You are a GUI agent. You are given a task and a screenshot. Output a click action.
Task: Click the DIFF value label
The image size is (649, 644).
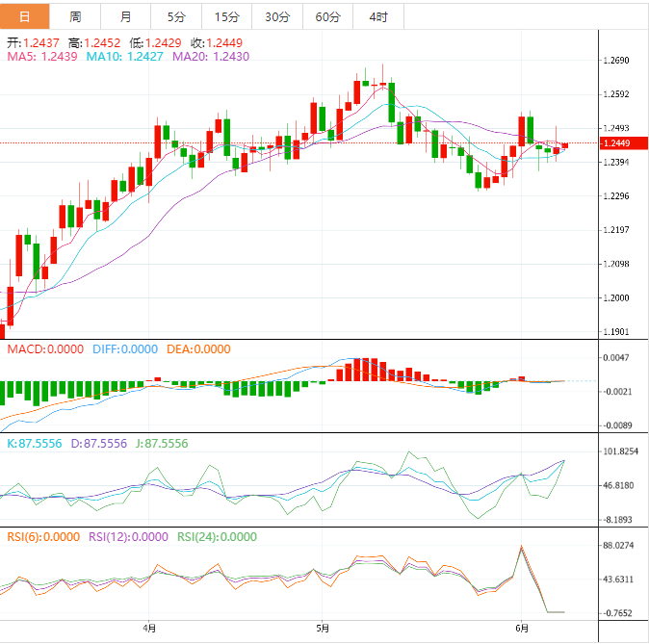(x=123, y=349)
